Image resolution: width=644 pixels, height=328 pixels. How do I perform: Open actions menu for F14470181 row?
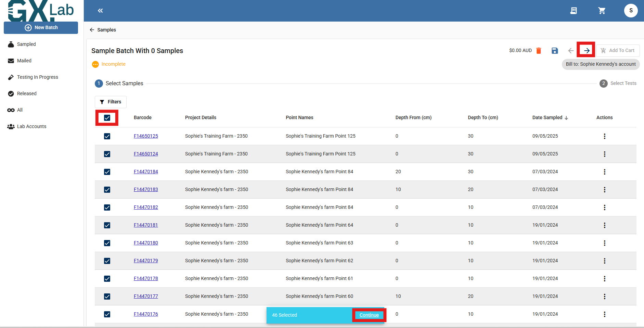click(604, 225)
